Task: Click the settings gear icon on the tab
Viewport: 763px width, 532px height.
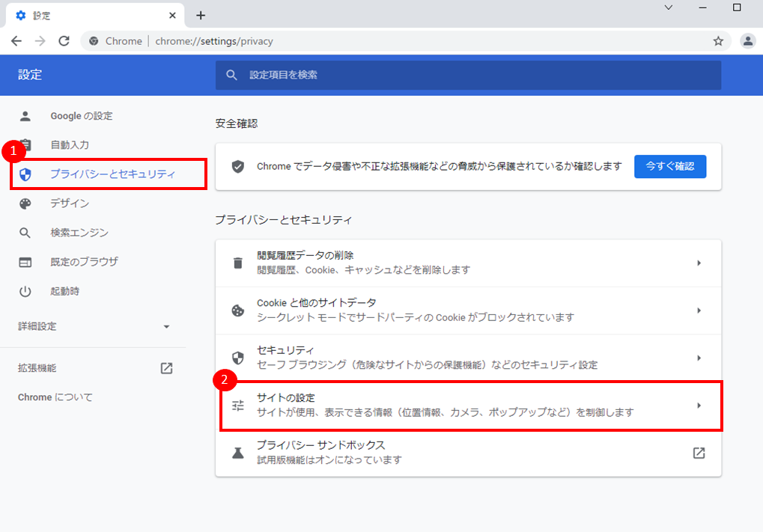Action: 20,16
